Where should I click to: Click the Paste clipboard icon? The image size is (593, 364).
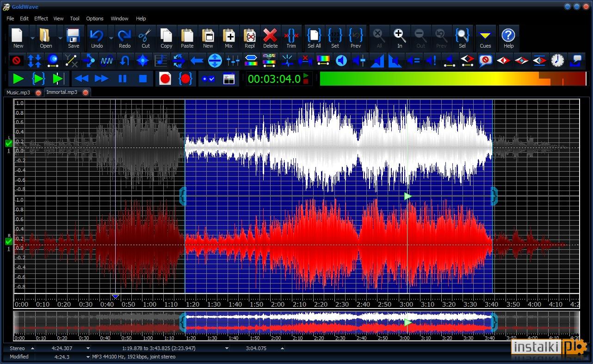pos(187,38)
